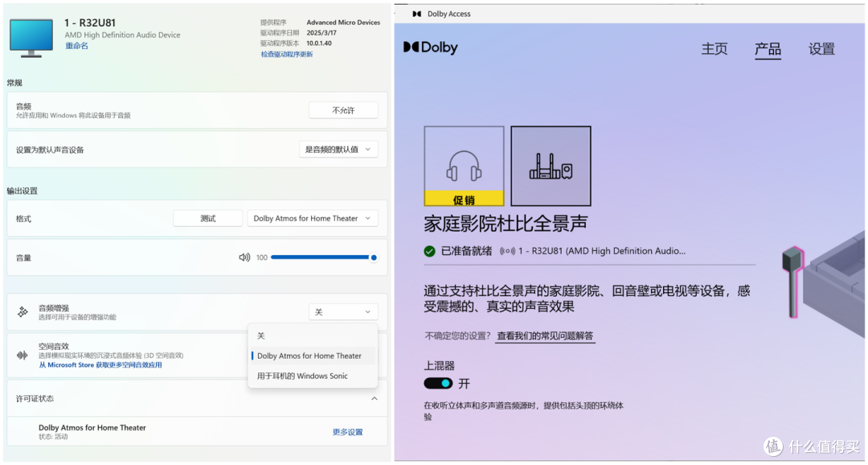Open the format dropdown showing Dolby Atmos

[x=313, y=218]
